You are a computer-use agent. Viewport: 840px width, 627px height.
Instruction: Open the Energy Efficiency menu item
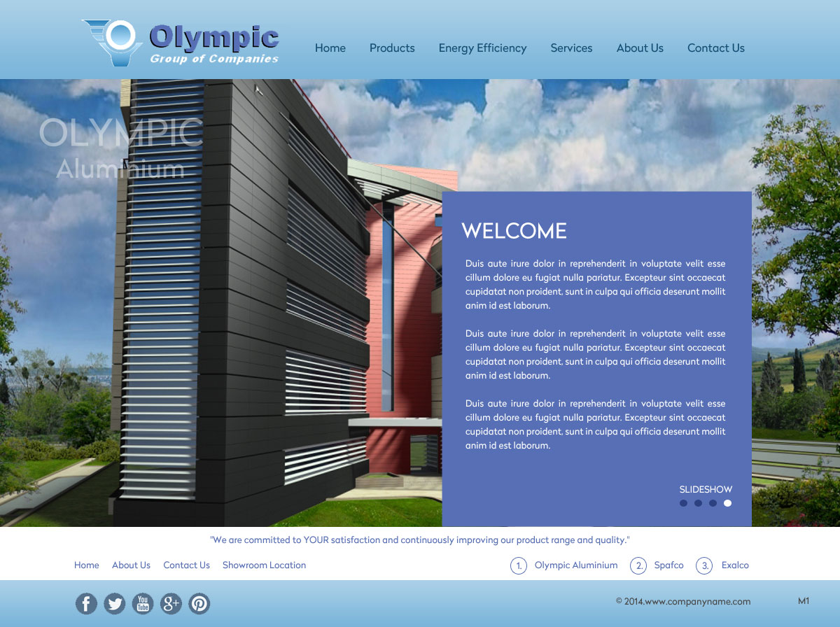482,48
